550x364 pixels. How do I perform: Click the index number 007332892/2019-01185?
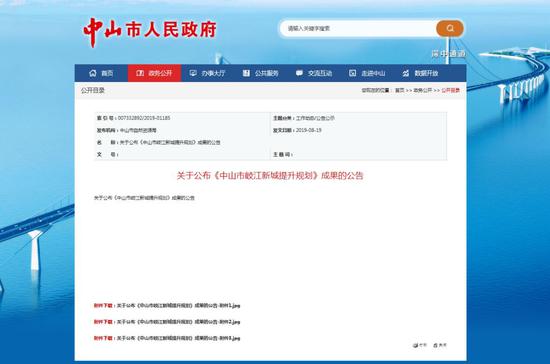click(144, 118)
